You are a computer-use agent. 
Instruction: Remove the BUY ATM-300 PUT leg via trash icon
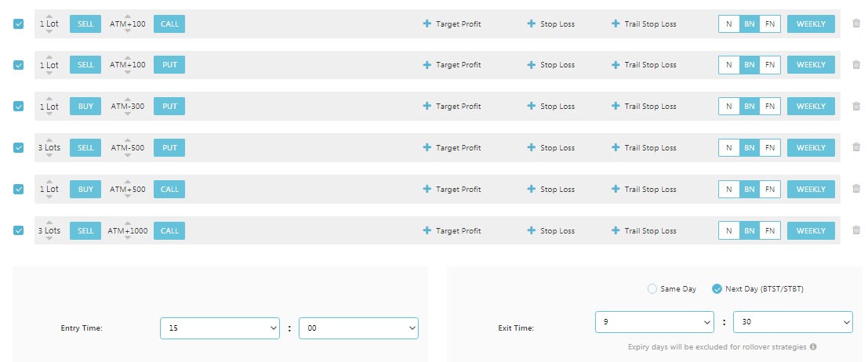click(x=856, y=106)
